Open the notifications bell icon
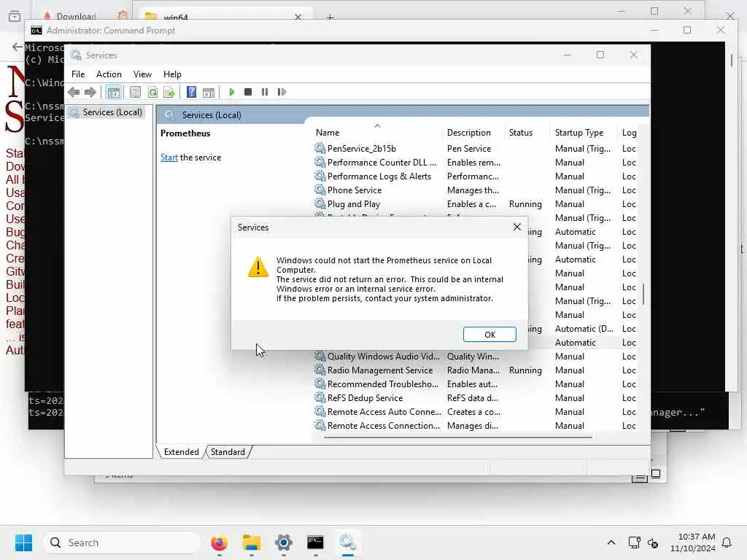This screenshot has height=560, width=747. tap(727, 542)
